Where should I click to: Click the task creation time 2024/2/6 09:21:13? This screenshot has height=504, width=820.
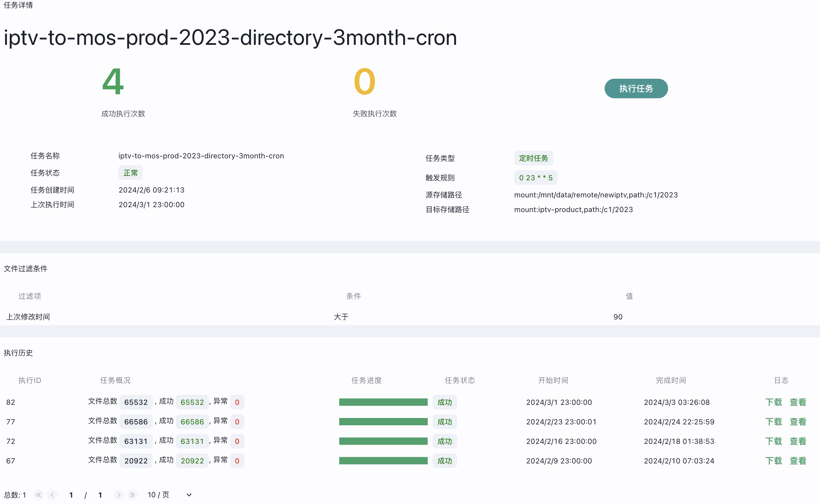click(x=152, y=190)
